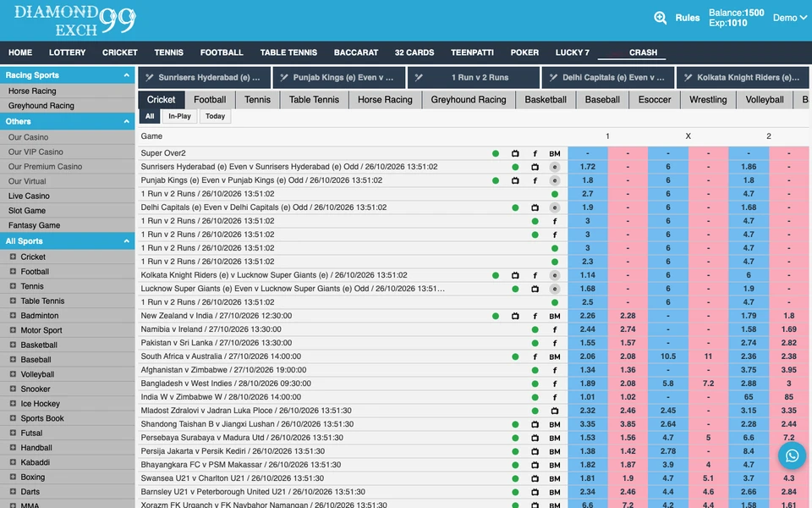Image resolution: width=812 pixels, height=508 pixels.
Task: Click the search magnifier icon in the header
Action: [661, 18]
